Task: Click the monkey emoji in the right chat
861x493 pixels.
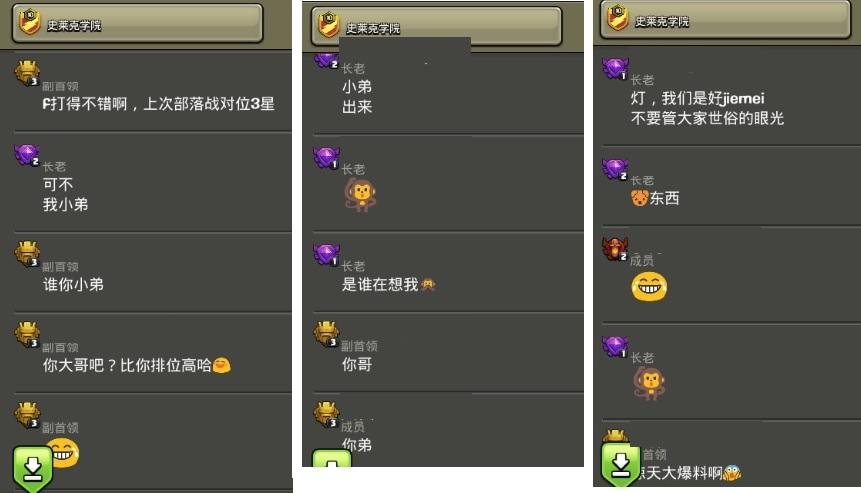Action: coord(649,383)
